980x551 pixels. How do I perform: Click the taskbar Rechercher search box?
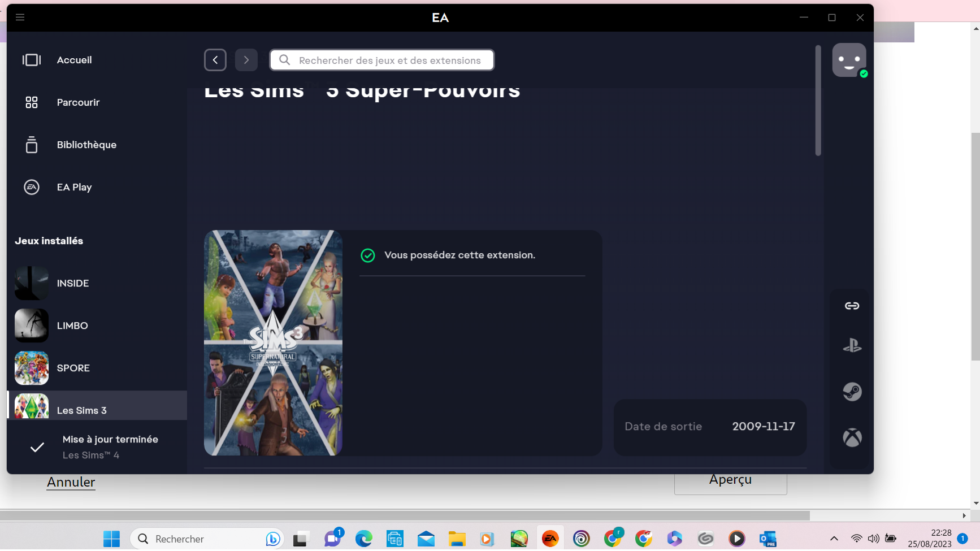pos(207,539)
